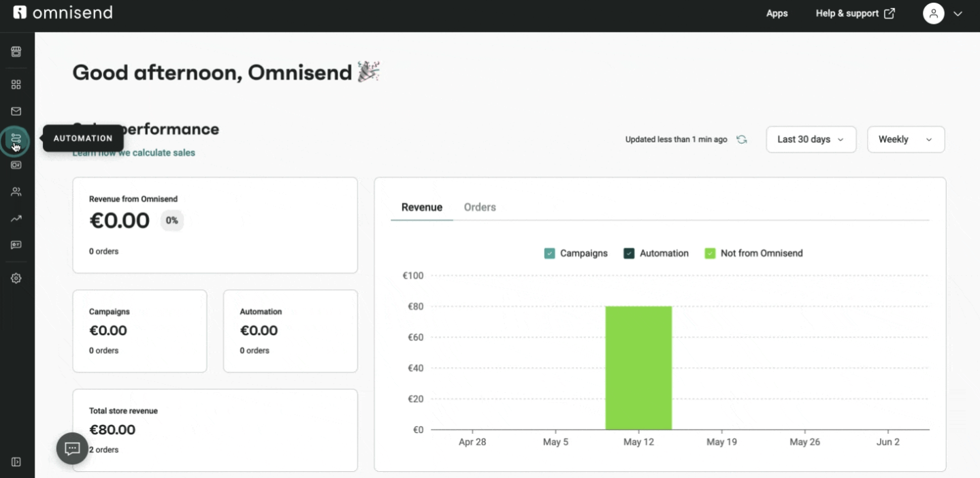Expand the Weekly interval dropdown
The width and height of the screenshot is (980, 478).
coord(905,140)
